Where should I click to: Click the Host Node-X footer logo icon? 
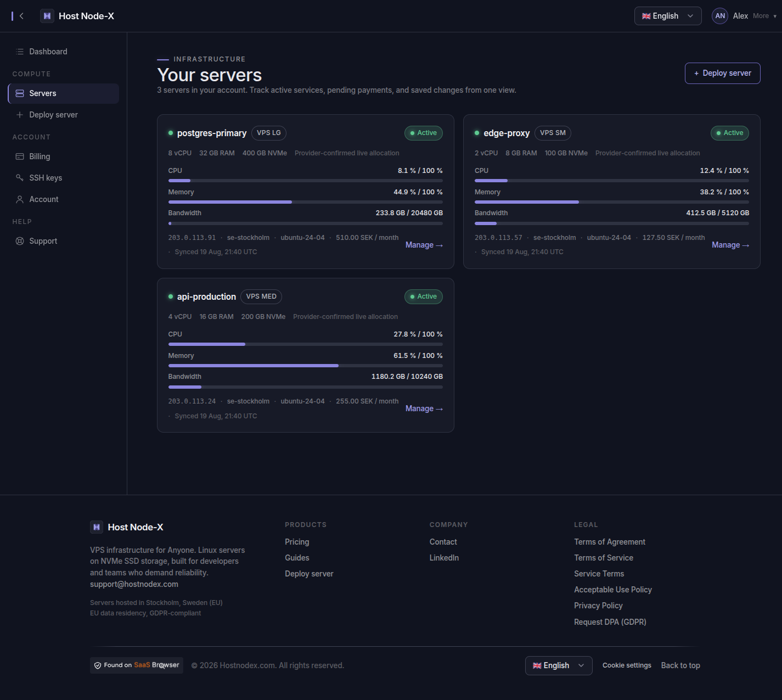[x=97, y=527]
